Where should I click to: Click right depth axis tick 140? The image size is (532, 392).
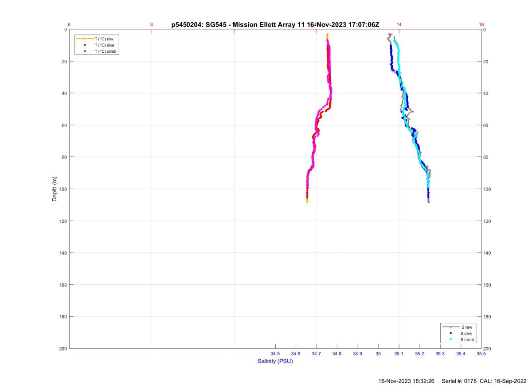pyautogui.click(x=488, y=253)
